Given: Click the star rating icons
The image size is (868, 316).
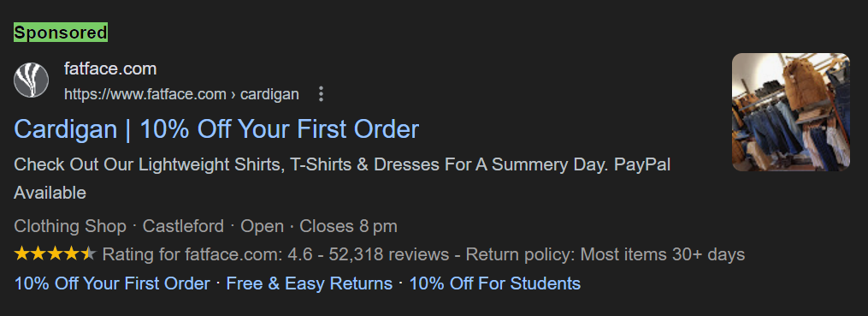Looking at the screenshot, I should click(x=56, y=254).
